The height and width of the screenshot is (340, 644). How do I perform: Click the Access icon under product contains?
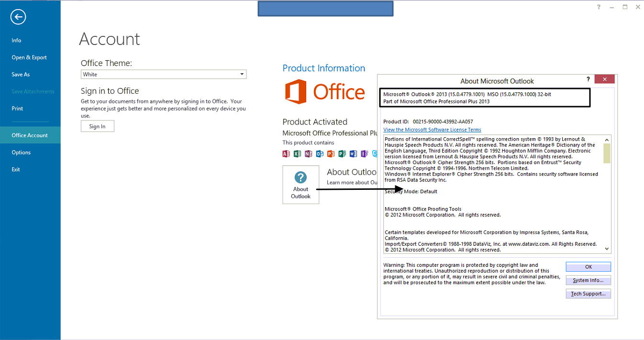[286, 154]
